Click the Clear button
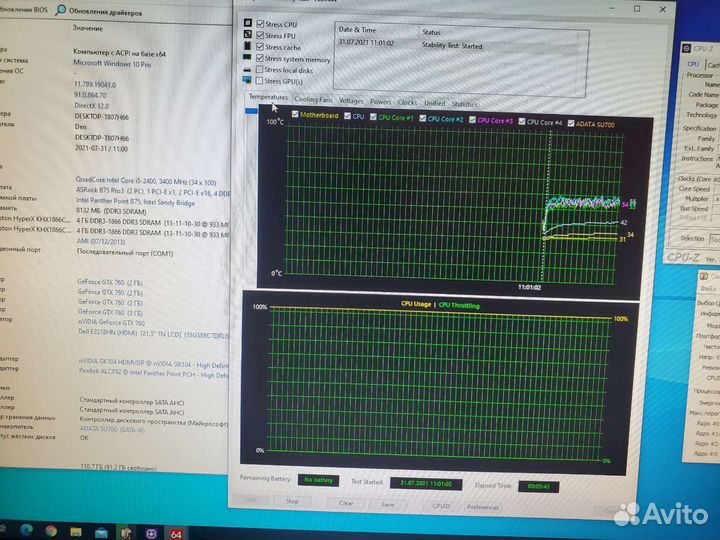The width and height of the screenshot is (720, 540). (x=346, y=503)
